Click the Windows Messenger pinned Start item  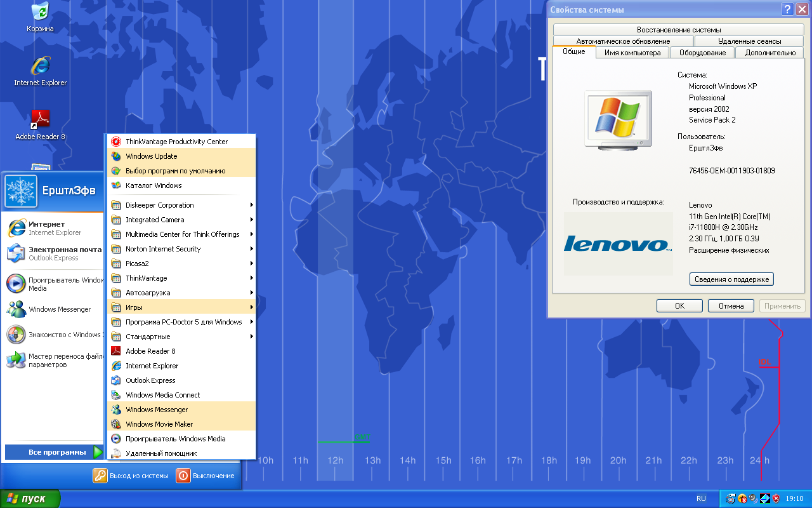click(x=59, y=310)
